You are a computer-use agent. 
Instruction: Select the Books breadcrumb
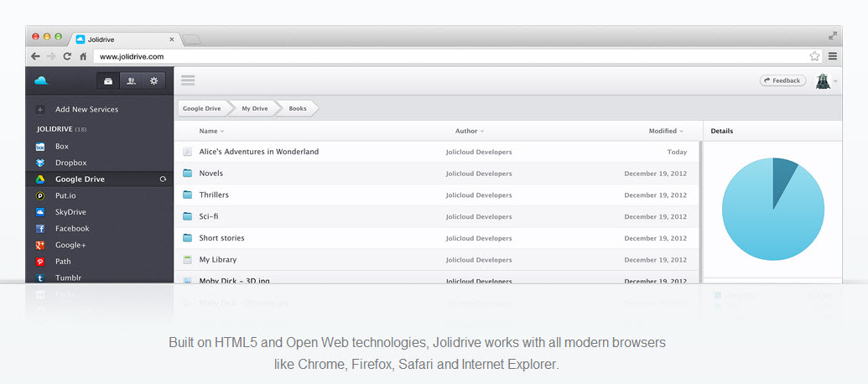298,108
